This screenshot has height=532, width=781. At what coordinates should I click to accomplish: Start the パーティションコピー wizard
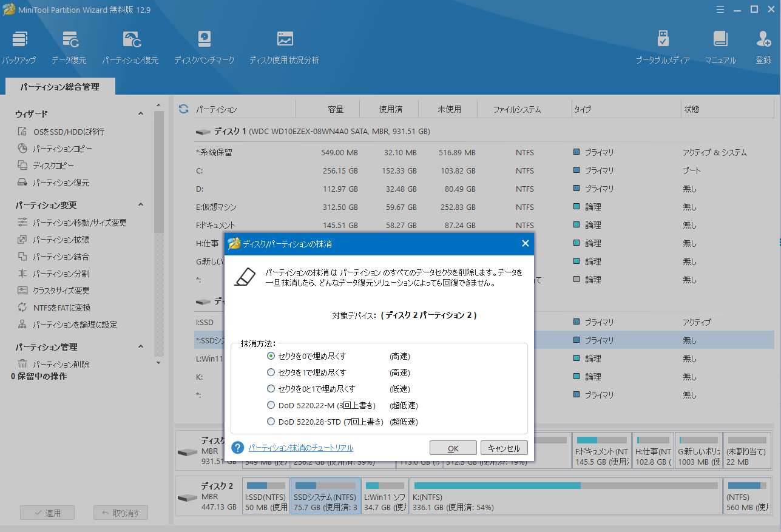tap(55, 149)
